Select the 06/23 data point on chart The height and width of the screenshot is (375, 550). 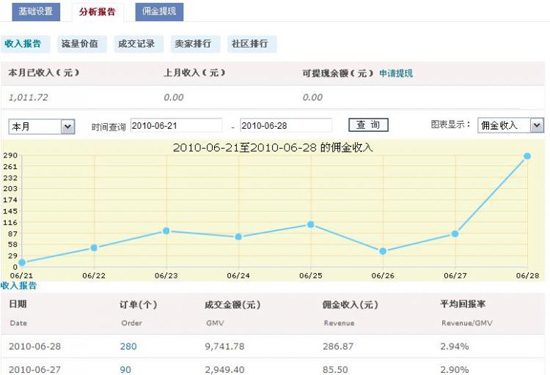(166, 231)
